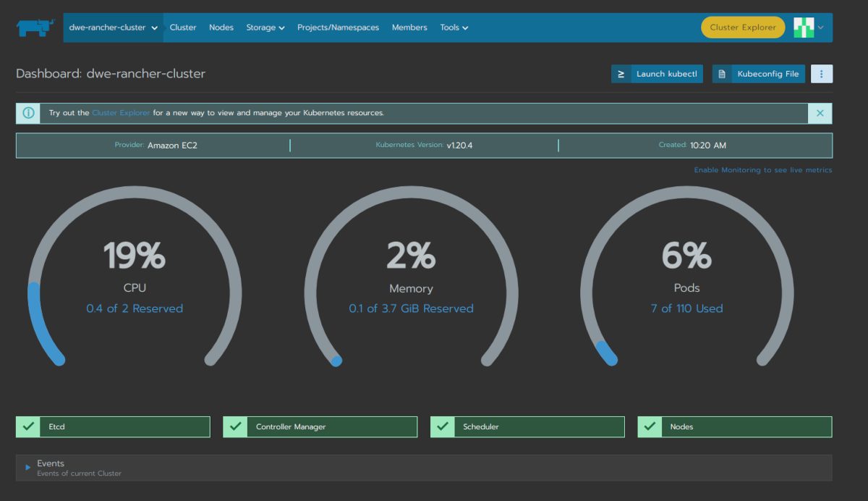868x501 pixels.
Task: Click the Rancher cow logo
Action: pyautogui.click(x=35, y=28)
